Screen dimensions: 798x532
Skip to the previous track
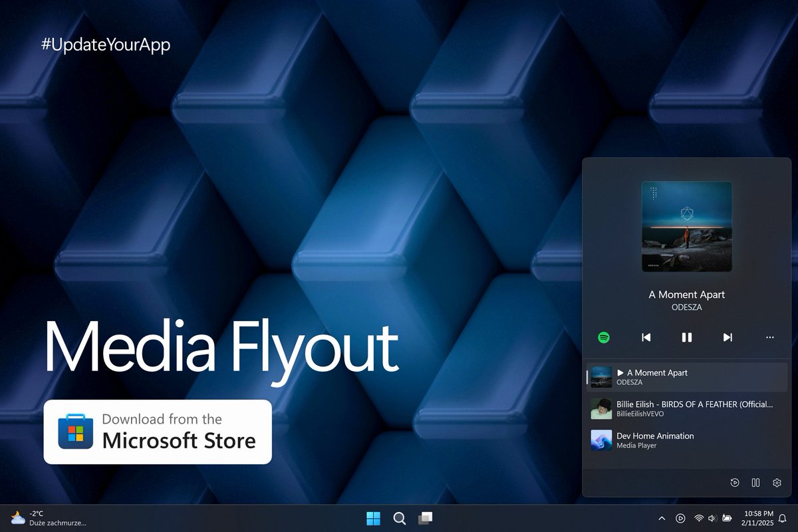(646, 337)
